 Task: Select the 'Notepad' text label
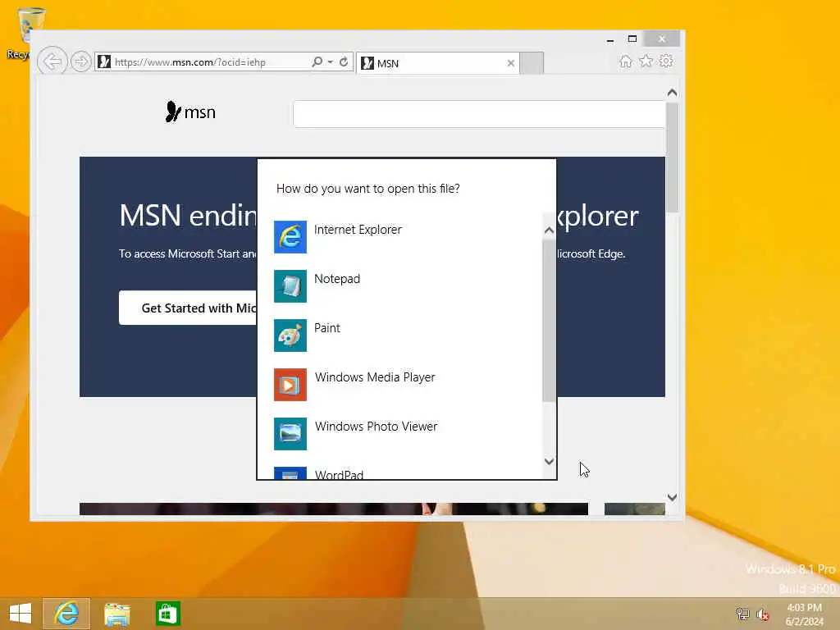click(x=337, y=279)
